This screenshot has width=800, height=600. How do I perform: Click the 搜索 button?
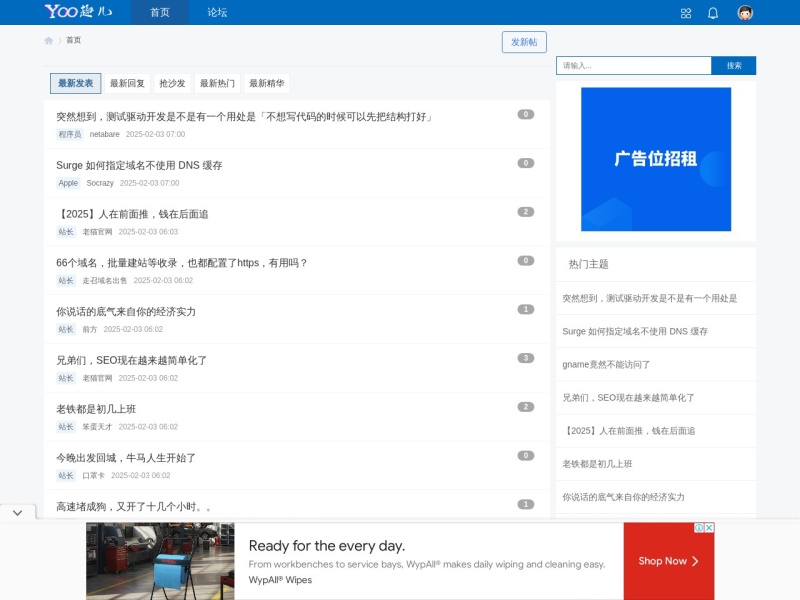(x=734, y=65)
